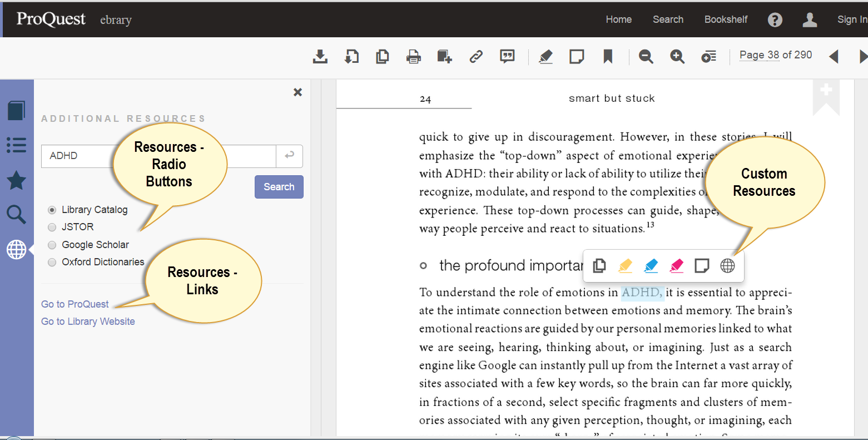This screenshot has height=440, width=868.
Task: Open custom resources globe in popup
Action: [x=727, y=266]
